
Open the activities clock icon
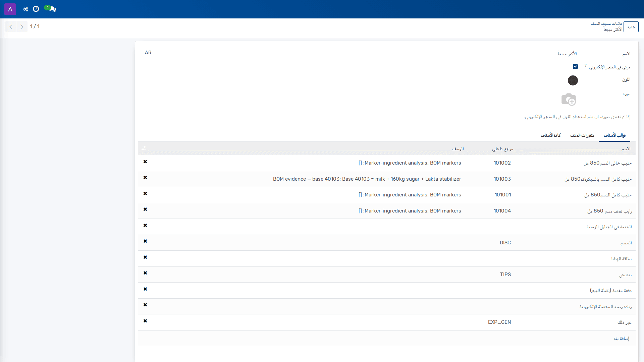coord(36,9)
